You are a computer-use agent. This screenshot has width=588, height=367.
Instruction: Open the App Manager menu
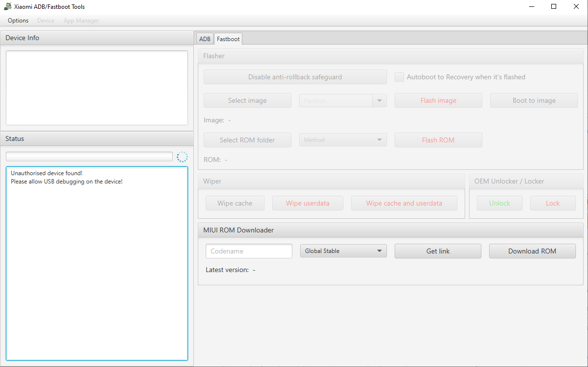tap(81, 21)
